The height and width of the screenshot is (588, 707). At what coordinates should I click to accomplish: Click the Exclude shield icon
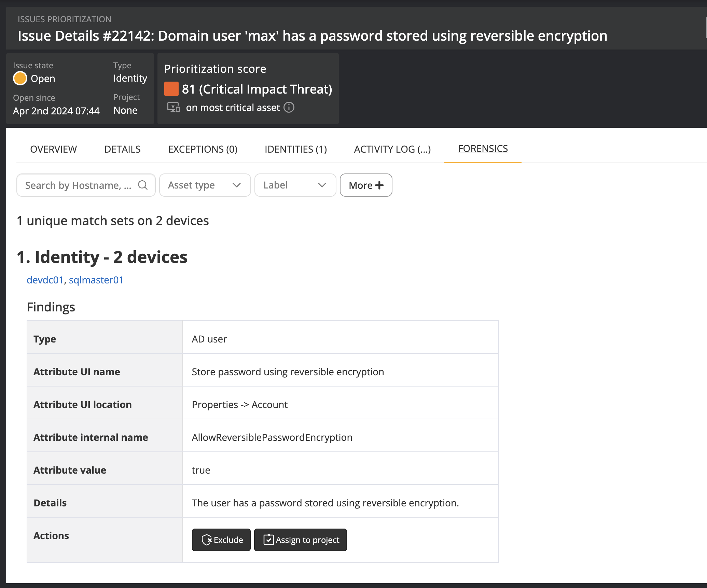click(207, 540)
